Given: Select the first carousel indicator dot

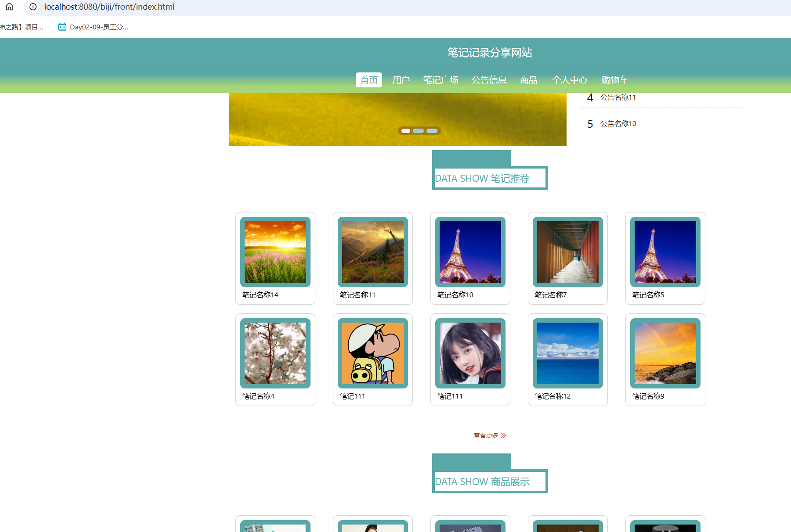Looking at the screenshot, I should click(x=406, y=131).
